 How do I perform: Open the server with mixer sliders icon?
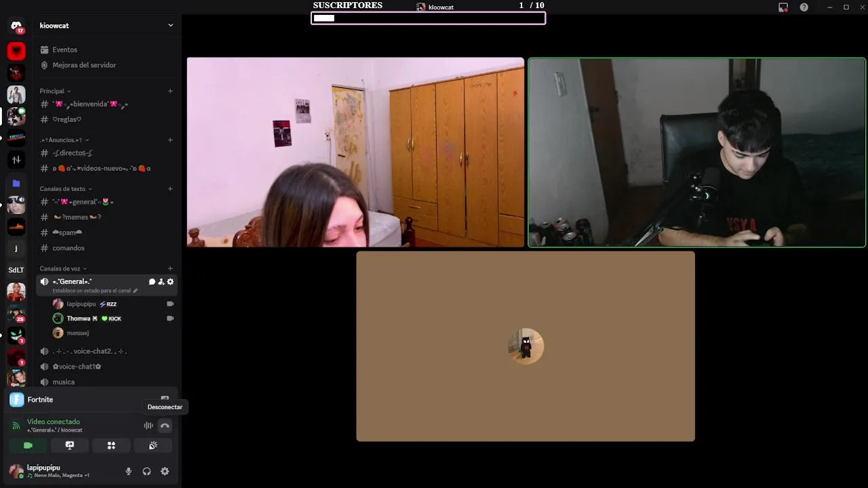tap(16, 160)
